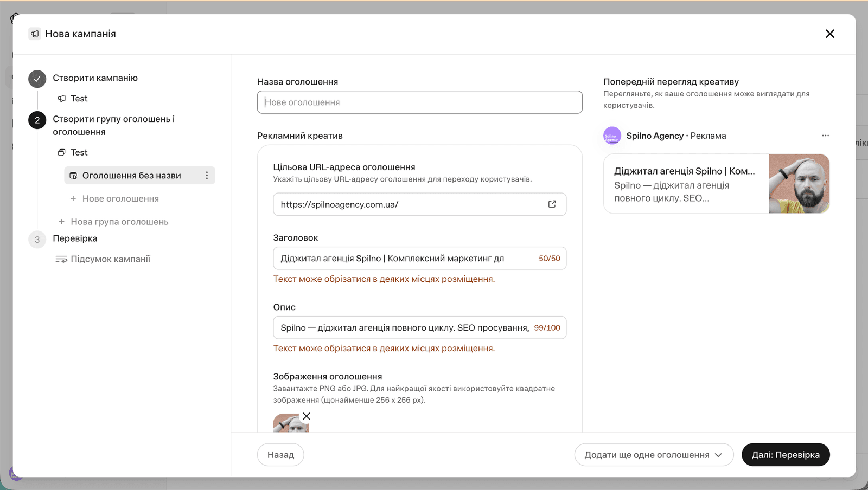Focus the Назва оголошення input field
868x490 pixels.
pos(419,102)
